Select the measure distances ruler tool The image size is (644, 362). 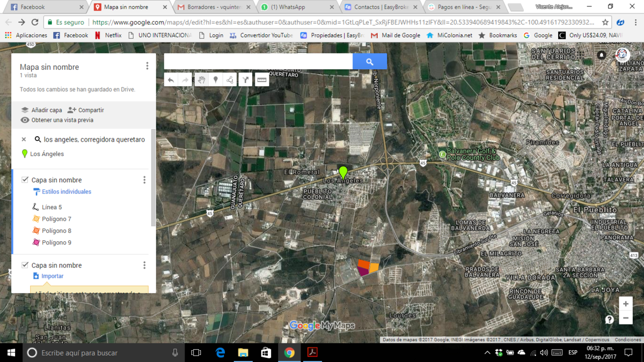click(x=261, y=80)
